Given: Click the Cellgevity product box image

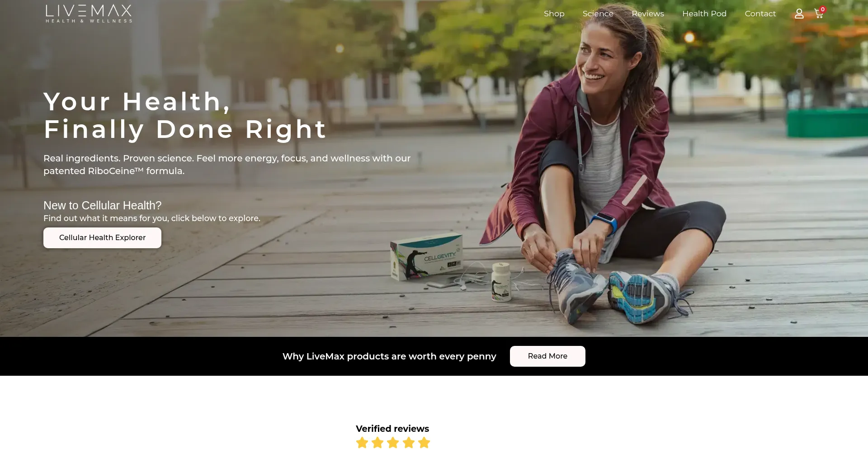Looking at the screenshot, I should point(427,256).
